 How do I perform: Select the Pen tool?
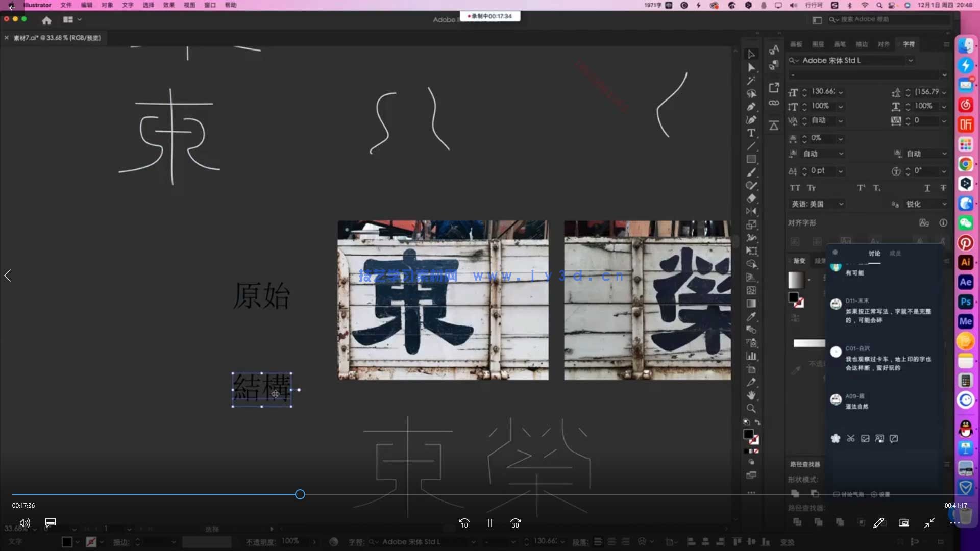pyautogui.click(x=752, y=107)
